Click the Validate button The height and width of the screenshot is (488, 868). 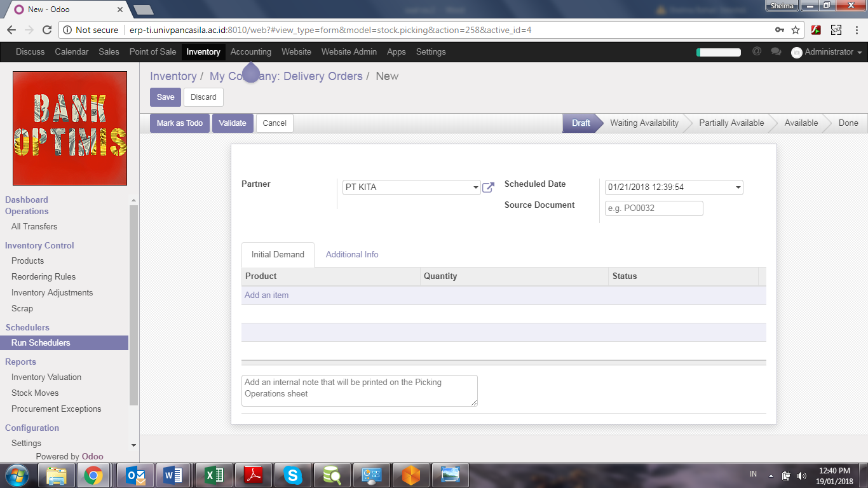tap(233, 123)
